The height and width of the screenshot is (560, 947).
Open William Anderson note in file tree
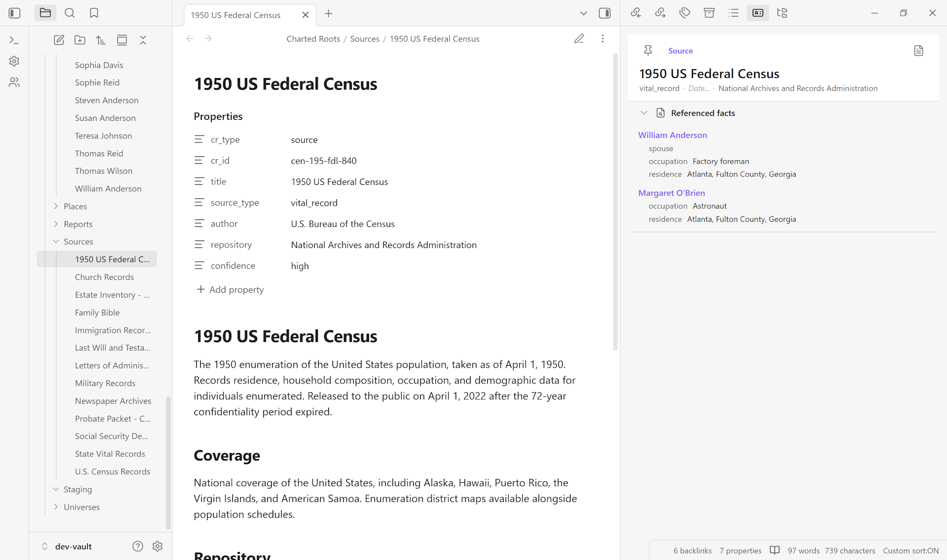pos(108,188)
